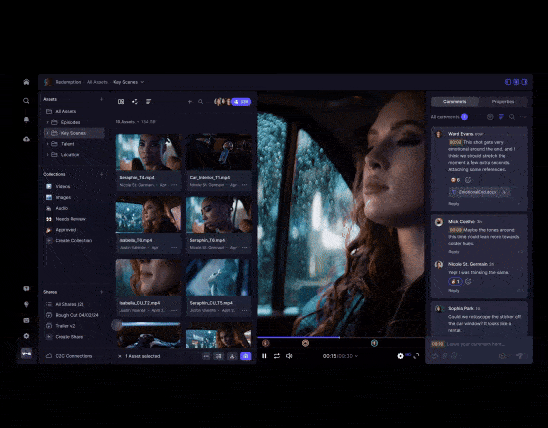Open the Car_Interior_T1.mp4 thumbnail
This screenshot has height=428, width=548.
219,152
